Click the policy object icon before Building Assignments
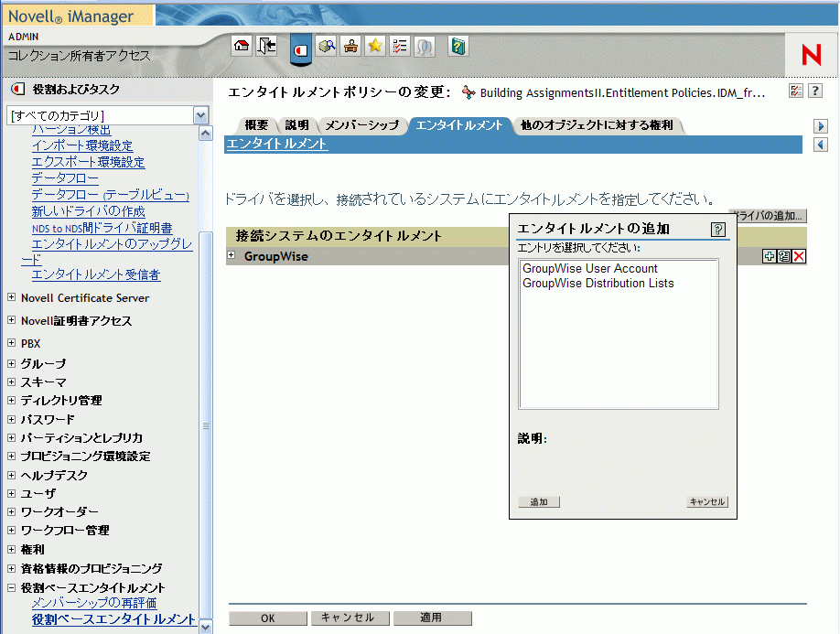840x634 pixels. [468, 92]
